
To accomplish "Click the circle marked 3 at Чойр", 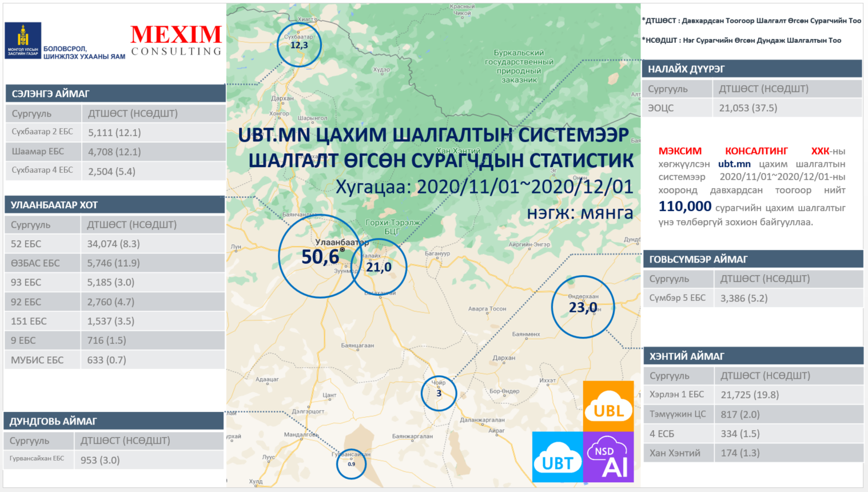I will click(x=439, y=393).
